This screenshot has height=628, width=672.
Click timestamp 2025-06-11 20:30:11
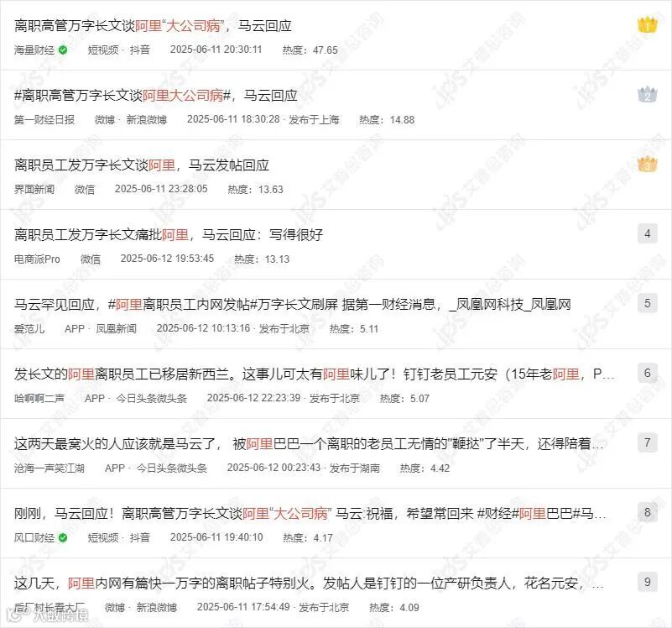point(216,50)
